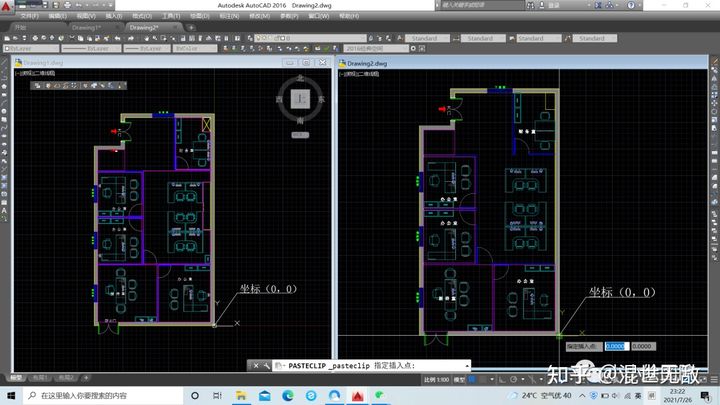Click the Cut scissors icon in standard toolbar
720x405 pixels.
tap(72, 38)
